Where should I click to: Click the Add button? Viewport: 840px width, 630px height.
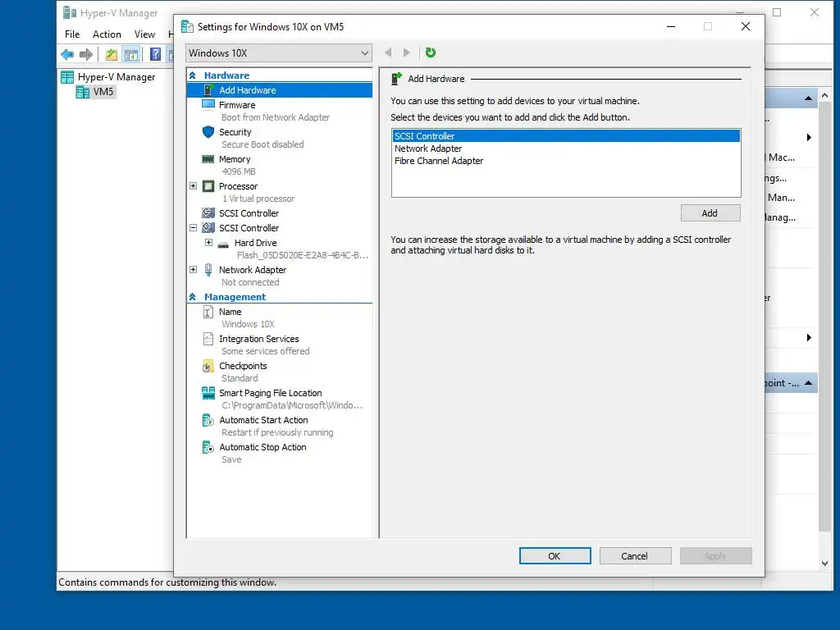tap(710, 213)
